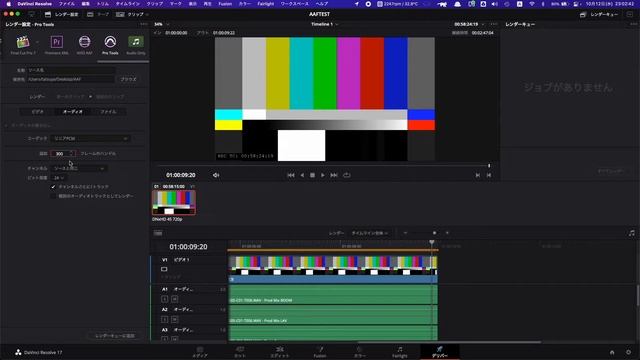Click the audio note icon above timeline
640x360 pixels.
[x=631, y=233]
